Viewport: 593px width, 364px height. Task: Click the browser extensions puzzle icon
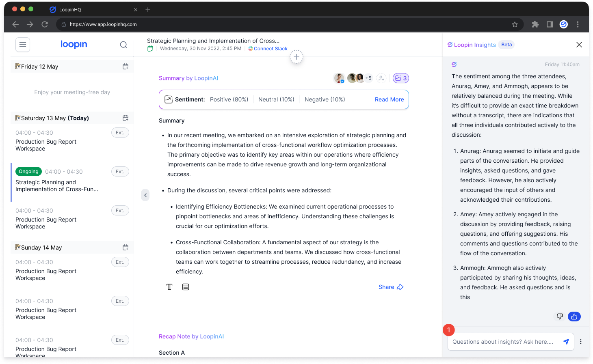click(535, 24)
